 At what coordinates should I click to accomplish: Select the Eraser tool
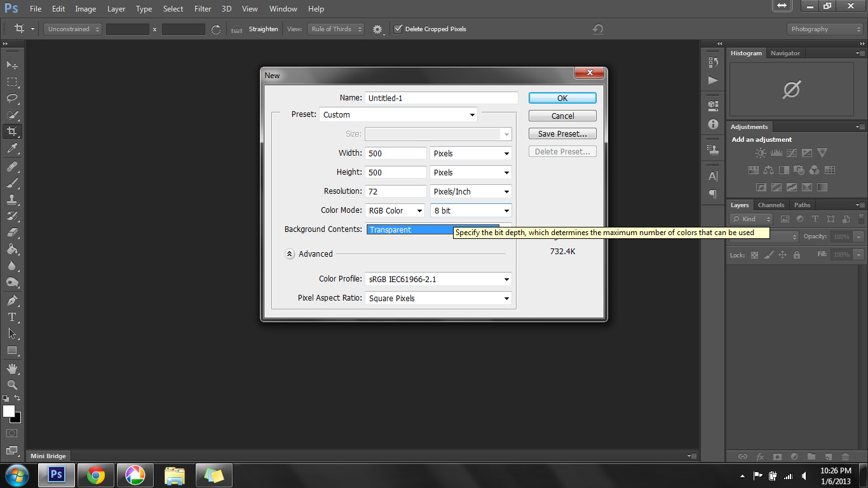(x=12, y=233)
